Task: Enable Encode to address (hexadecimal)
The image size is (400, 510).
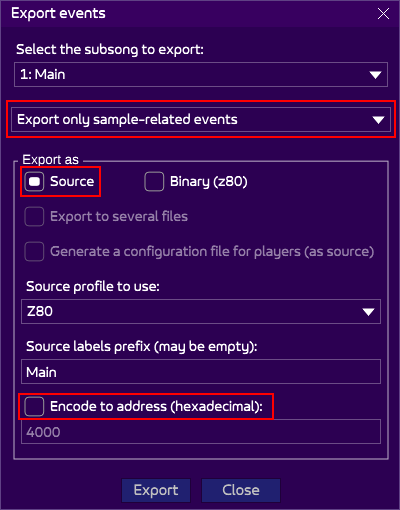Action: (x=34, y=407)
